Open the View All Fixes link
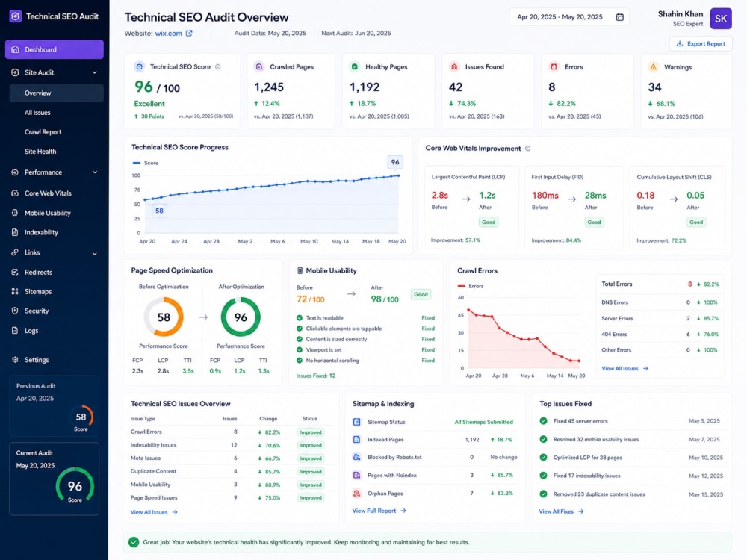The width and height of the screenshot is (747, 560). point(561,511)
